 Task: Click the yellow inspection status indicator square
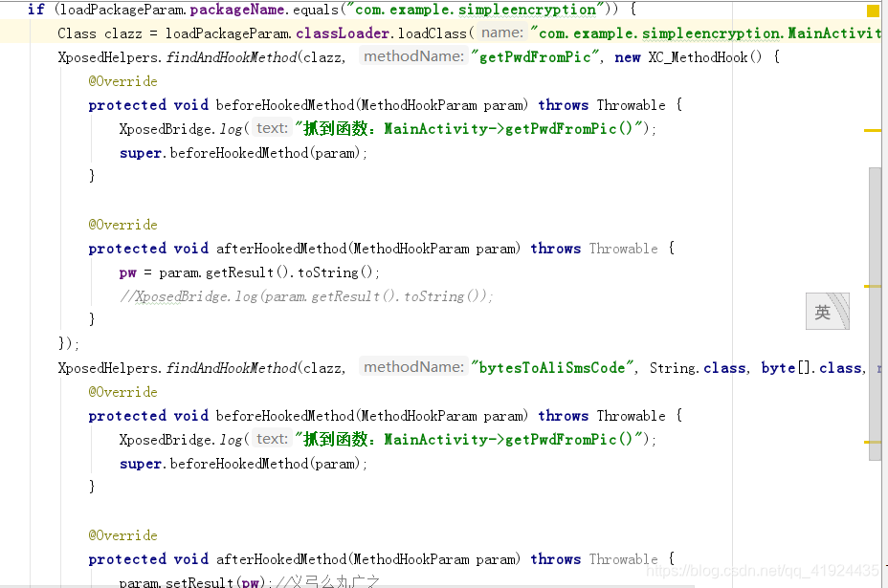(x=873, y=11)
